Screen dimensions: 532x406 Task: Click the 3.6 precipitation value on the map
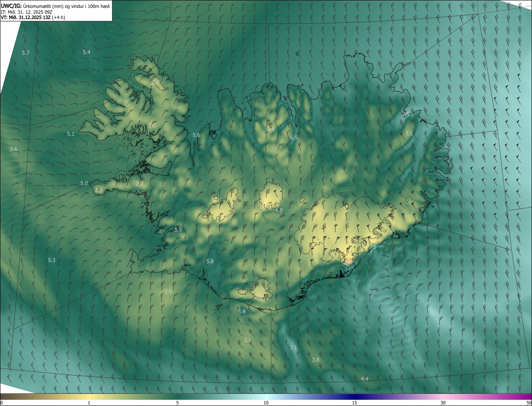tap(13, 149)
